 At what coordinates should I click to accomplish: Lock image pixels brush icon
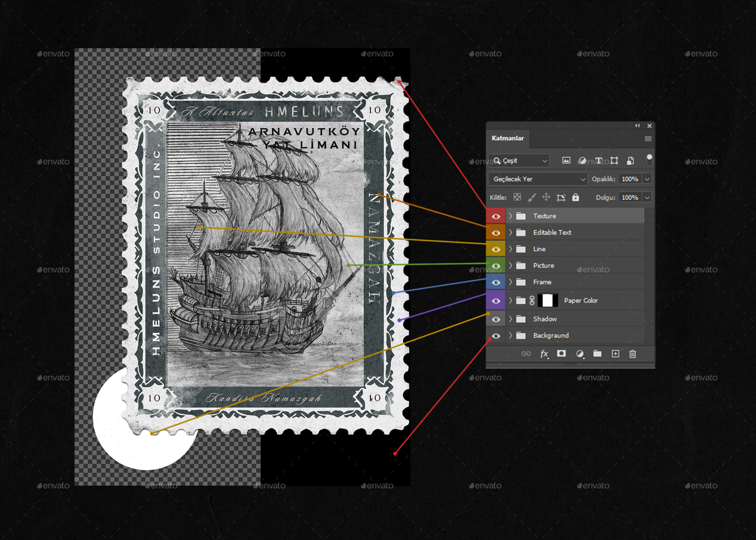(x=532, y=197)
